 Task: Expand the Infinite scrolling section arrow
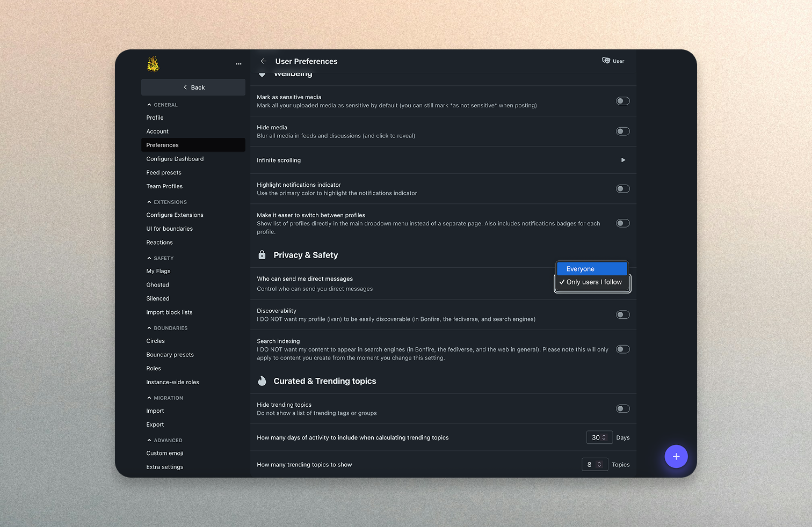623,160
